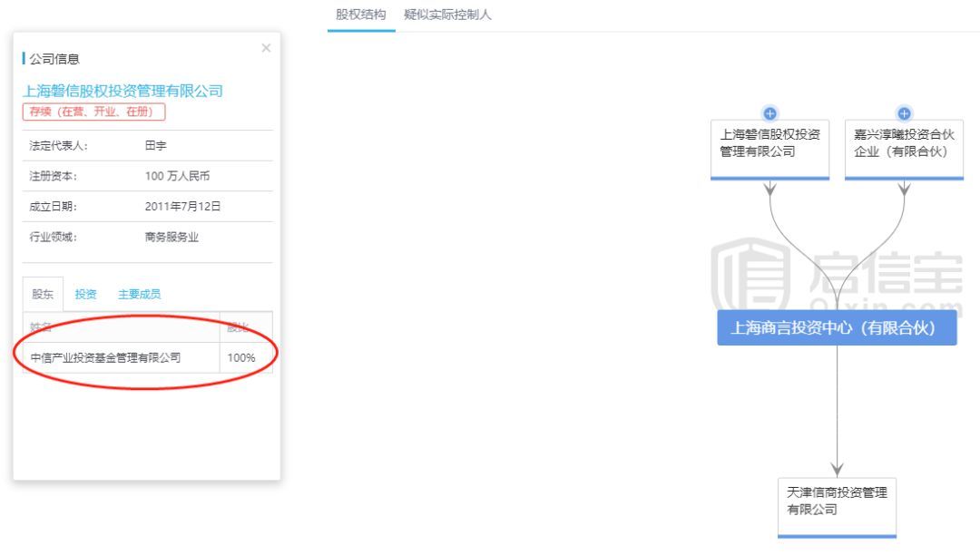The height and width of the screenshot is (555, 980).
Task: Expand plus icon above 嘉兴淳曦投资合伙企业 node
Action: pos(904,113)
